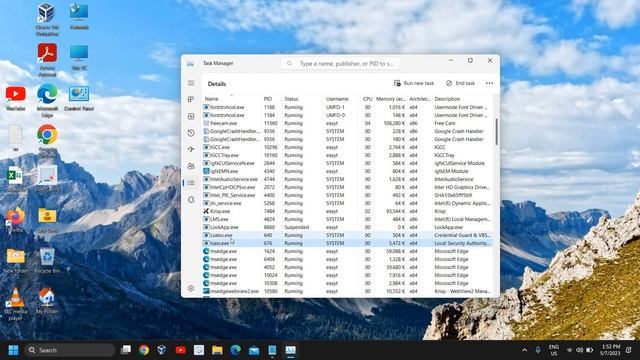The height and width of the screenshot is (360, 640).
Task: Select the LMS.exe process row
Action: pyautogui.click(x=347, y=219)
